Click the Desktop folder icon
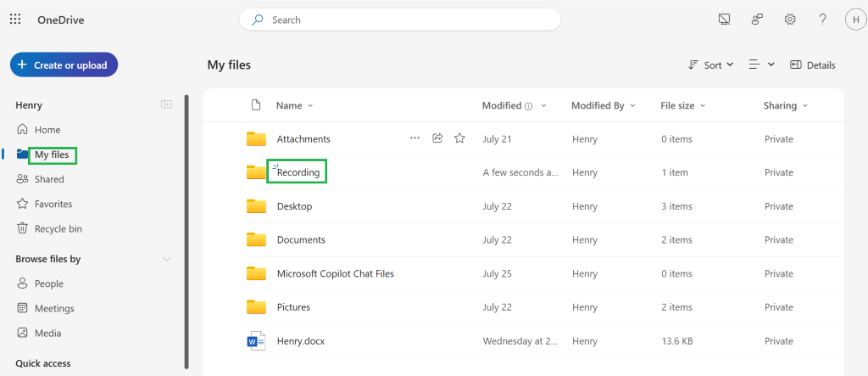The height and width of the screenshot is (376, 868). 256,206
